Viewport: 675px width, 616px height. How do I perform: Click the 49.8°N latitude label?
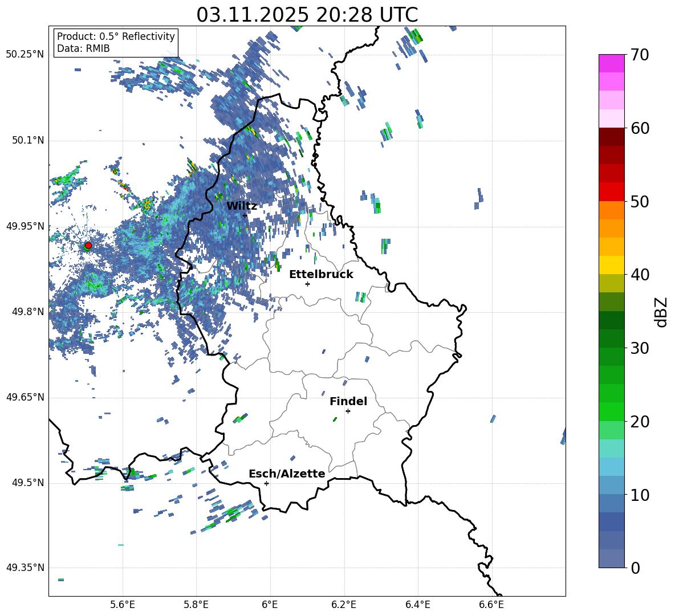click(x=28, y=312)
